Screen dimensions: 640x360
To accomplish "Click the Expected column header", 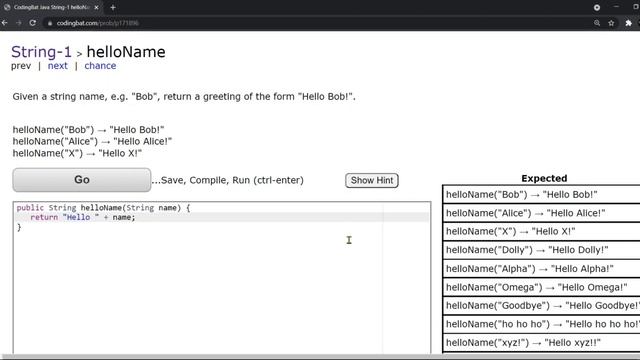I will tap(544, 178).
